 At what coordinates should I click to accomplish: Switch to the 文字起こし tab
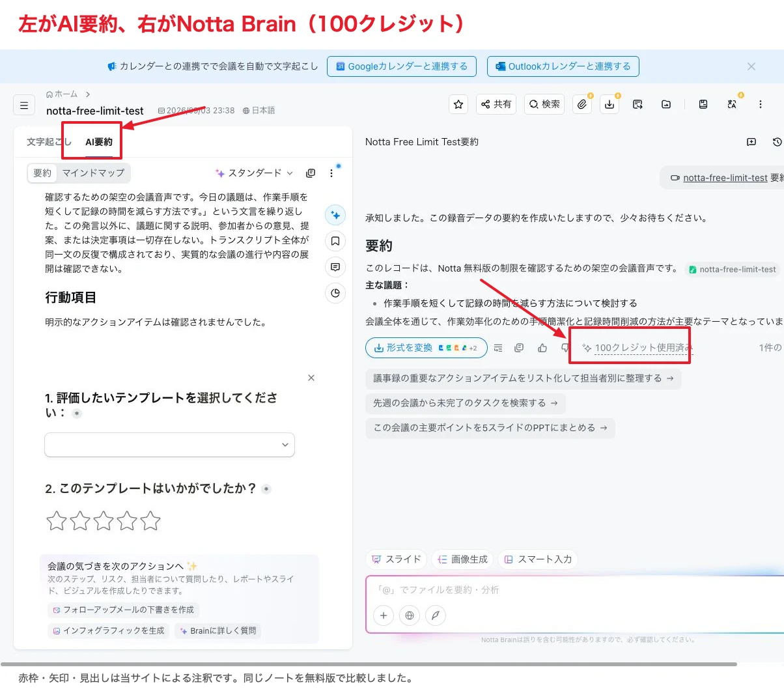(x=49, y=142)
